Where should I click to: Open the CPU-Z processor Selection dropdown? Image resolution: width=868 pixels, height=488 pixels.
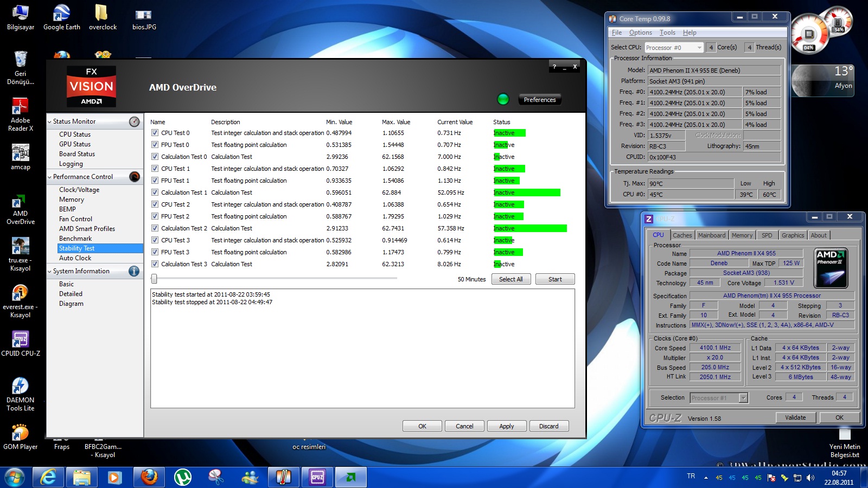coord(719,398)
